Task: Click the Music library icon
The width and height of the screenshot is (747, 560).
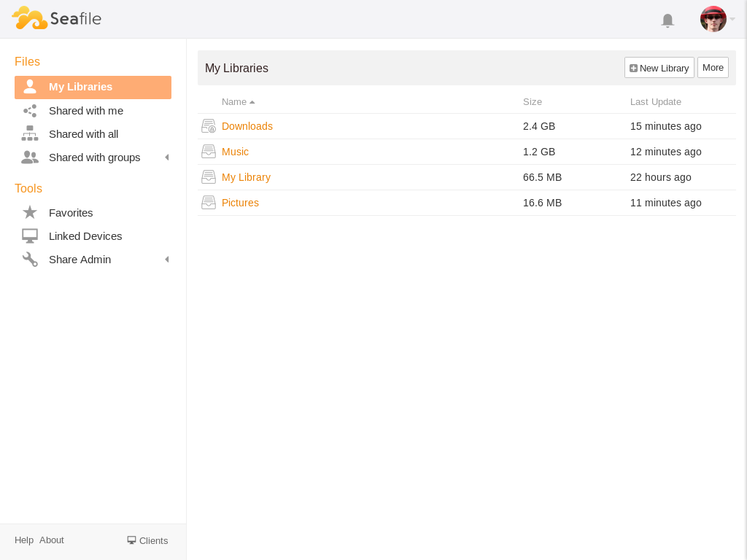Action: [209, 152]
